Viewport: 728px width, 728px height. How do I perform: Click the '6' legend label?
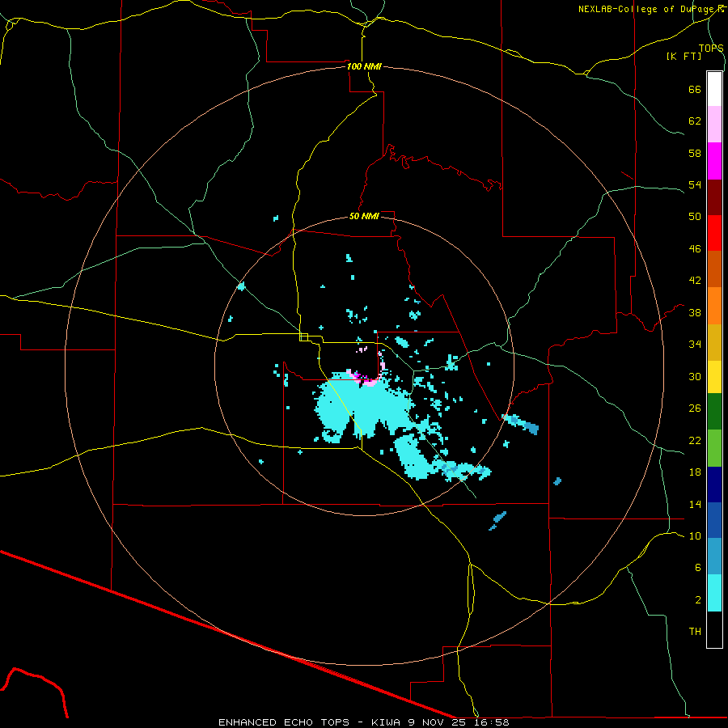tap(697, 568)
